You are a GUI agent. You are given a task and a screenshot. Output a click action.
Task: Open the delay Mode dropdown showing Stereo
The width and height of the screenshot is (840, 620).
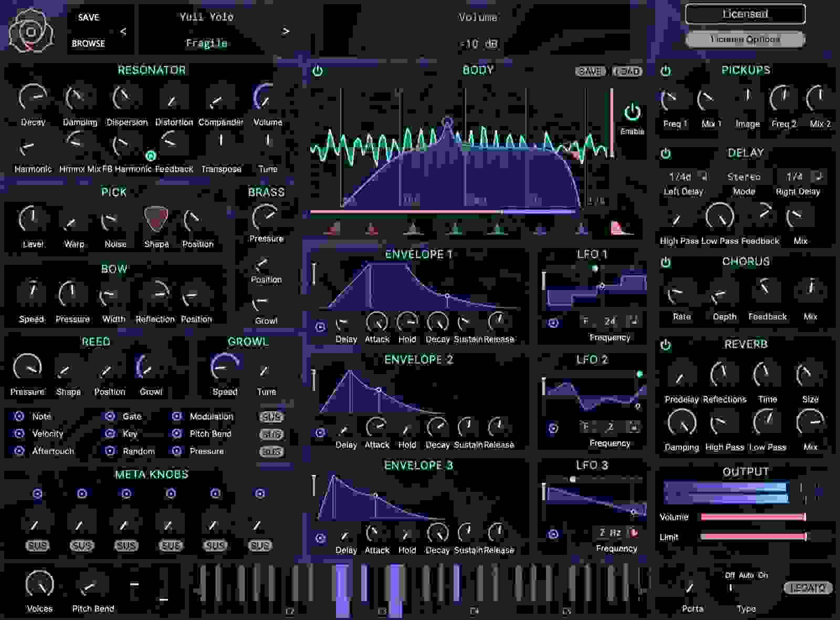(x=744, y=177)
